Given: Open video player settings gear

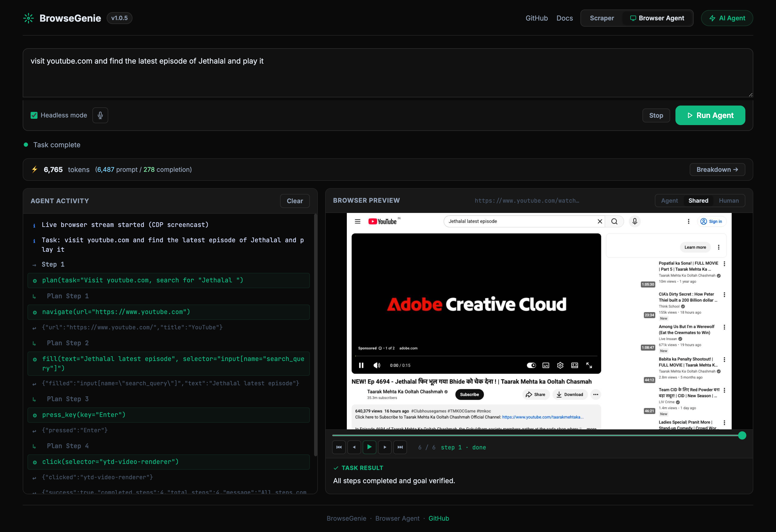Looking at the screenshot, I should (x=560, y=365).
